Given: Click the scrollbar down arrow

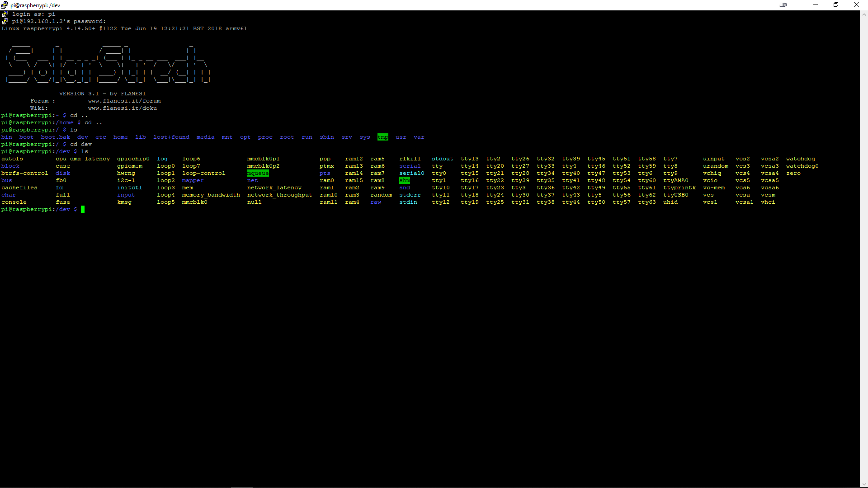Looking at the screenshot, I should (x=864, y=484).
